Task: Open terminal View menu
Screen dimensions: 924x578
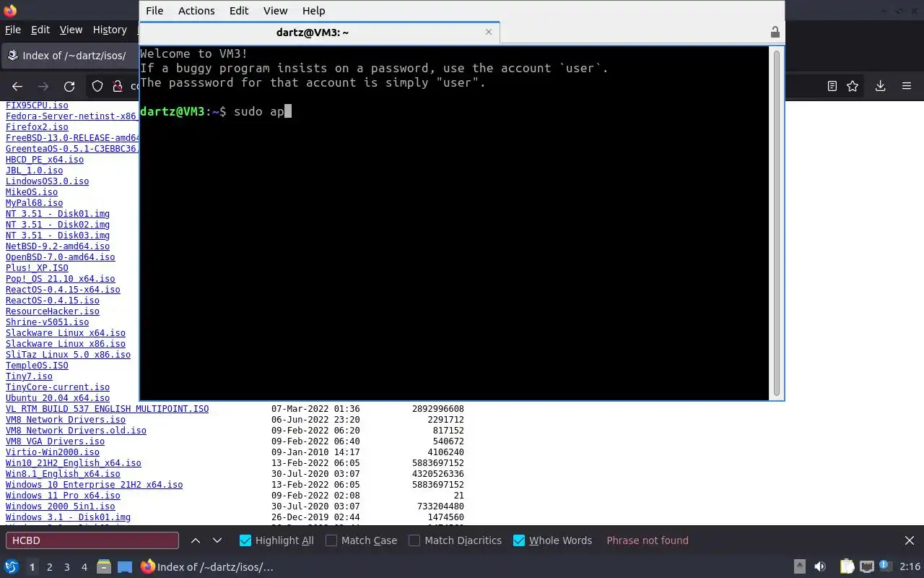Action: click(275, 11)
